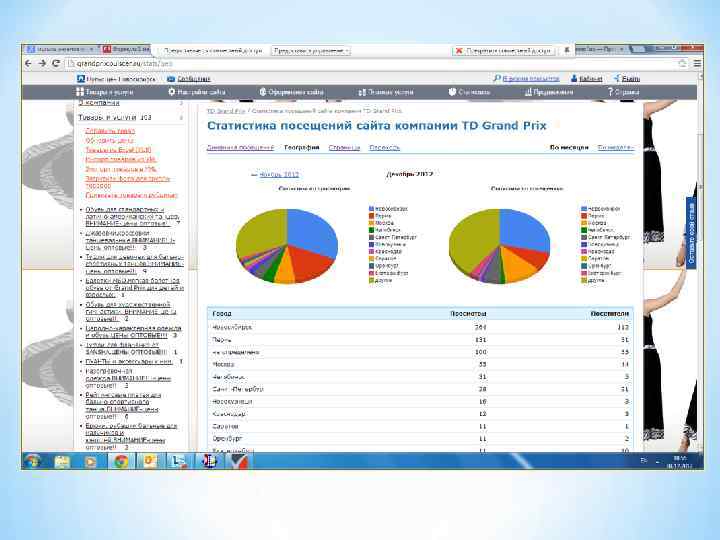Click the Оренбург table row
720x540 pixels.
(420, 439)
